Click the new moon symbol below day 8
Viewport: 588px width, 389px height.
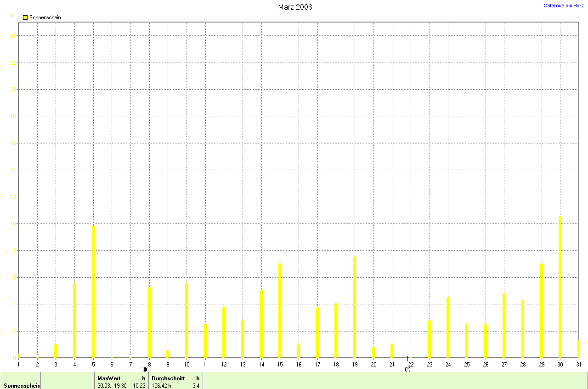145,369
